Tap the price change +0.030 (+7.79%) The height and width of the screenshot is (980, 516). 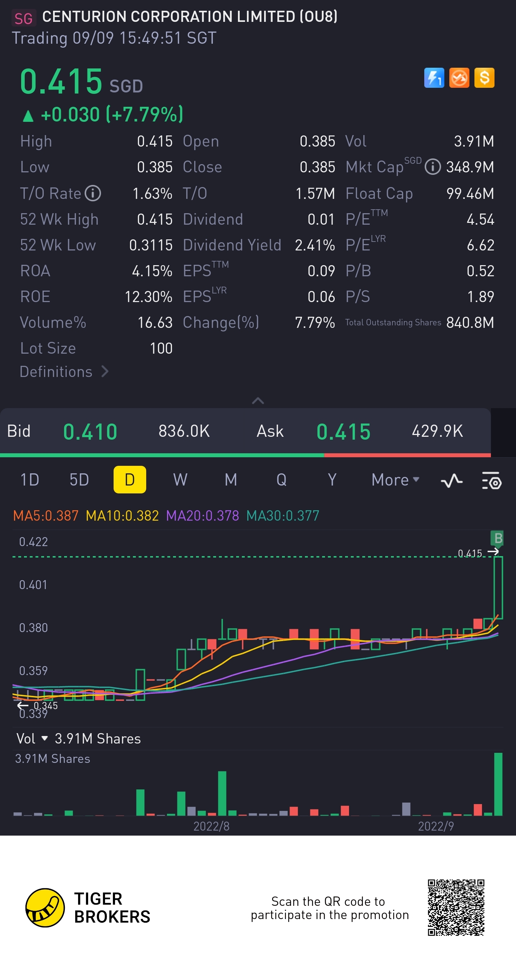click(103, 114)
